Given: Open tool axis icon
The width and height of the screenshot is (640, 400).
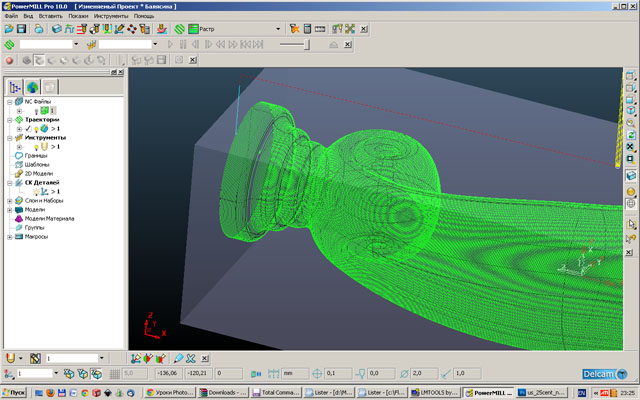Looking at the screenshot, I should pos(119,29).
